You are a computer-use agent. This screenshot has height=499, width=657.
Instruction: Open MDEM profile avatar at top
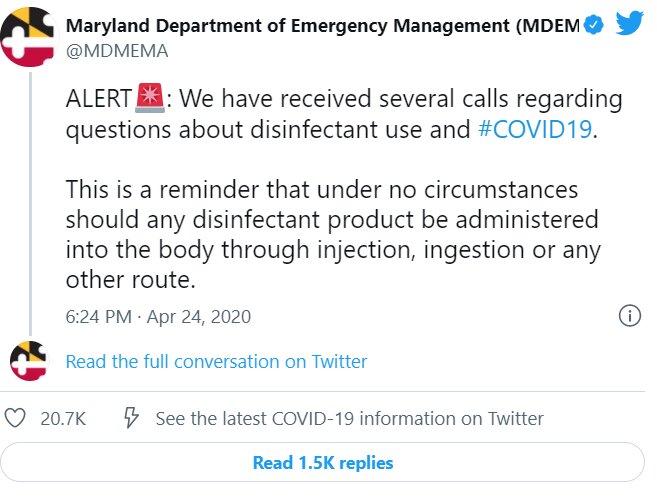27,37
